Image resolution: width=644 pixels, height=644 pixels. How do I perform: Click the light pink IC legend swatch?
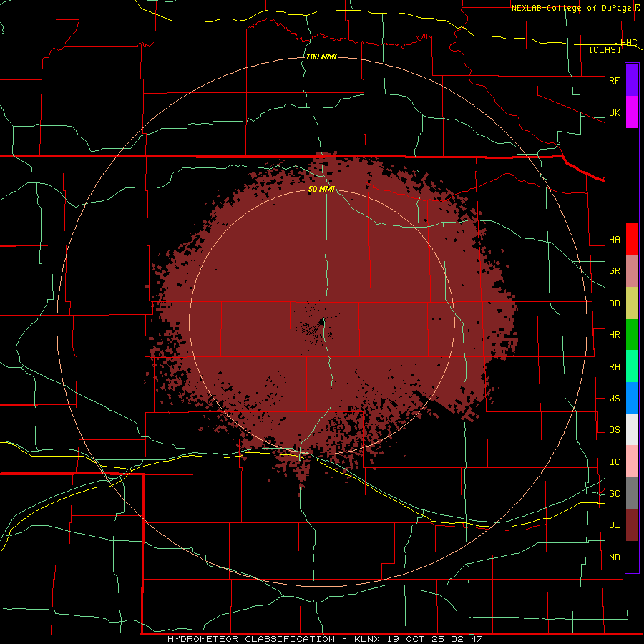tap(632, 462)
